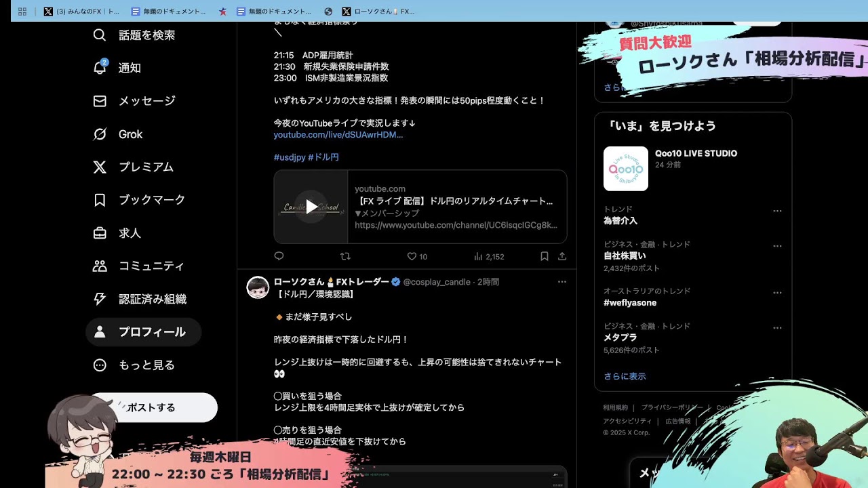
Task: Open verified organizations lightning icon
Action: click(100, 299)
